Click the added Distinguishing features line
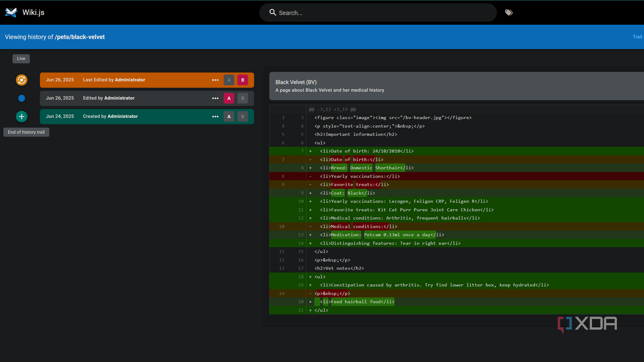 tap(457, 243)
